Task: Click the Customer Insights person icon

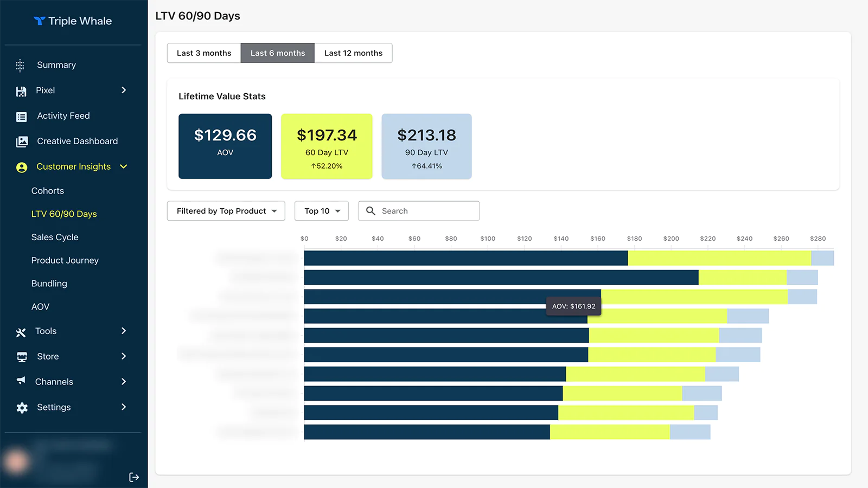Action: pos(22,168)
